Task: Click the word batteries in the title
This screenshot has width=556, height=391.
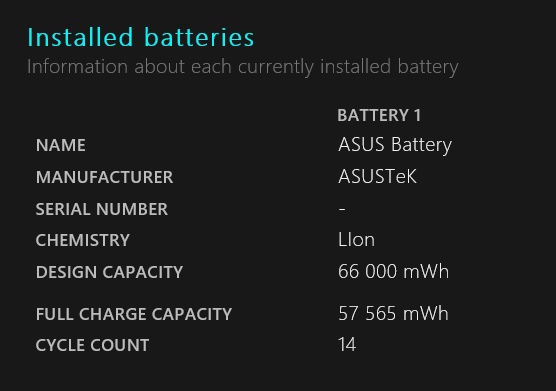Action: click(199, 37)
